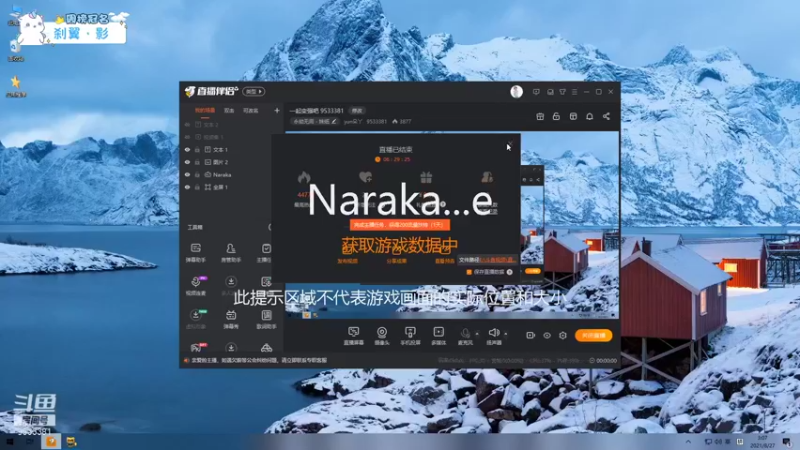
Task: Add phone screen casting source
Action: [x=410, y=336]
